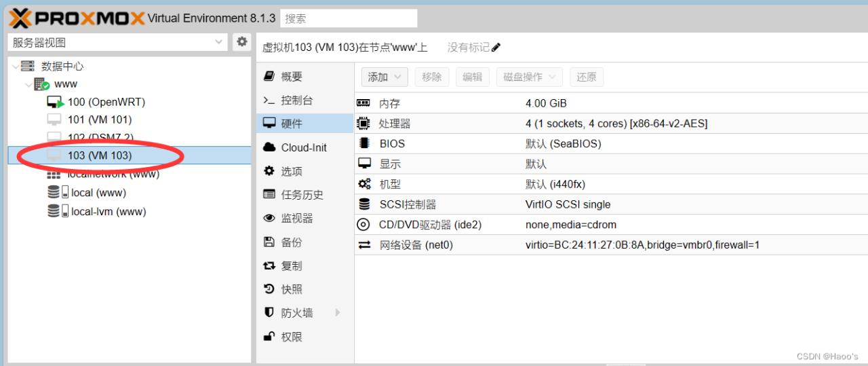Screen dimensions: 868x366
Task: Select the '默认 (SeaBIOS)' value
Action: point(564,144)
